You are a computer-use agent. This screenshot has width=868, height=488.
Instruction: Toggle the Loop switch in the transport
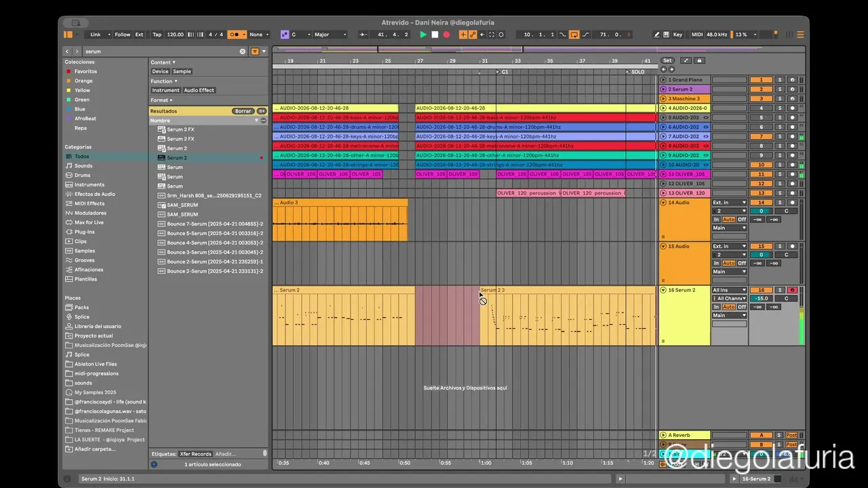[x=574, y=35]
